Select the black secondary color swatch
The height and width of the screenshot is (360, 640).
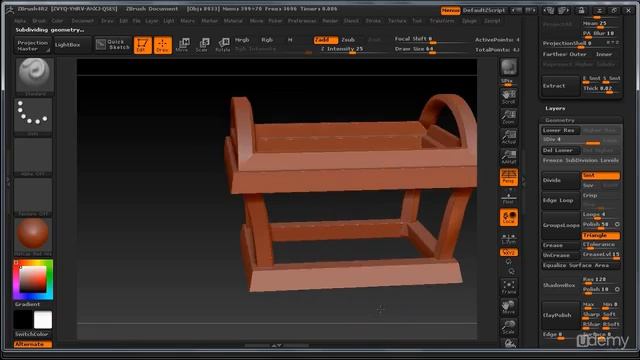point(23,320)
